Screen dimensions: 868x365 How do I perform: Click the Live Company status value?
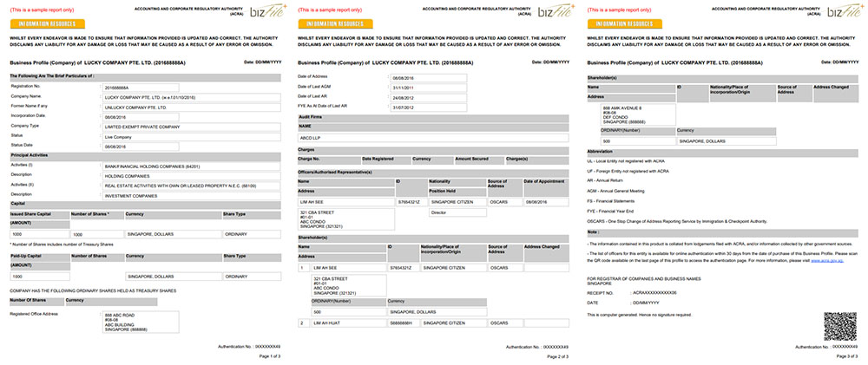[191, 137]
